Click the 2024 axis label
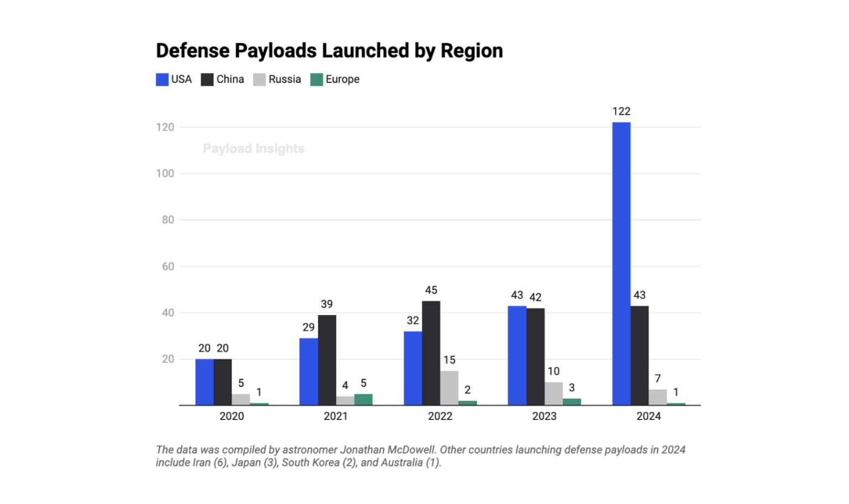 [x=649, y=416]
